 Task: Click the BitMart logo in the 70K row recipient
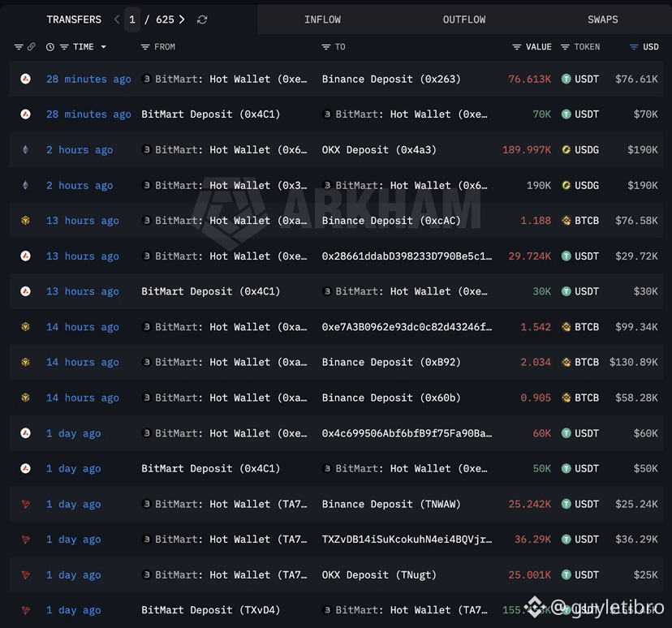coord(327,114)
